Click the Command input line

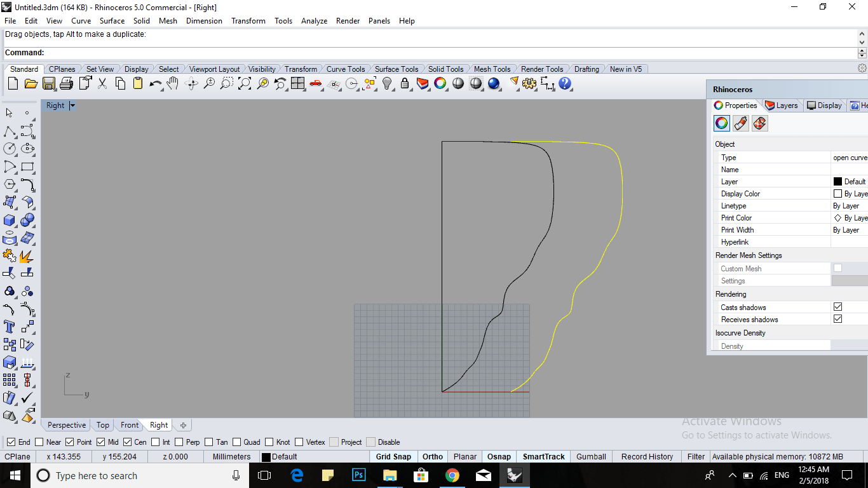pyautogui.click(x=430, y=53)
